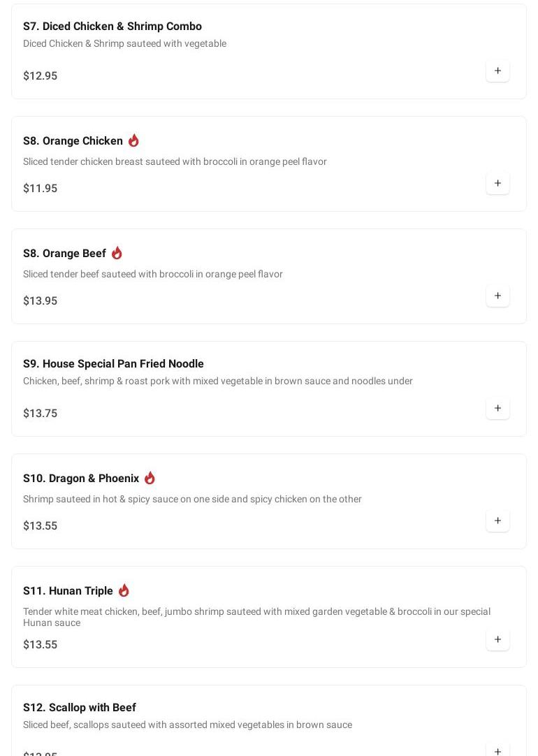Click flame icon next to Dragon & Phoenix
This screenshot has width=538, height=756.
(150, 478)
